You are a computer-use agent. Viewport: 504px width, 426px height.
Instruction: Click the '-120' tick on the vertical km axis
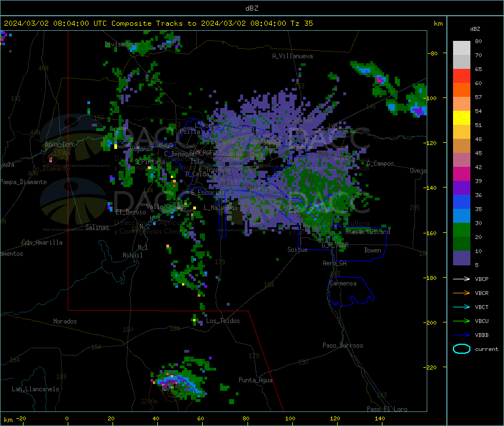pos(431,143)
